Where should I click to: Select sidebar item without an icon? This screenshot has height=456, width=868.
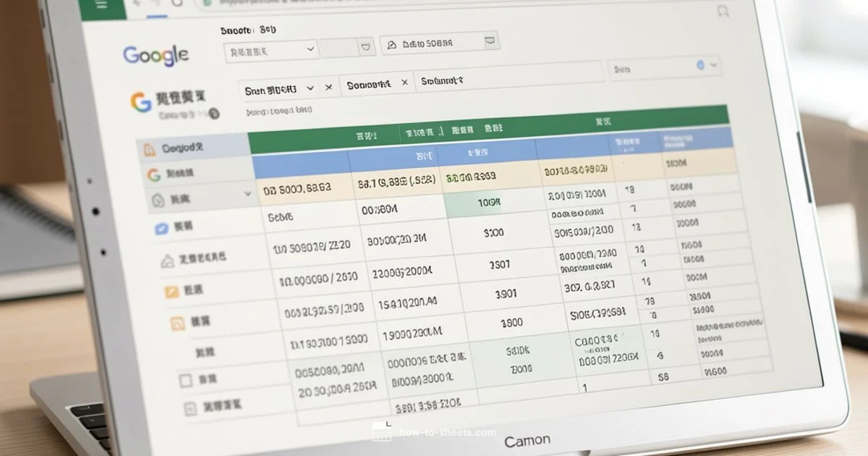[205, 352]
